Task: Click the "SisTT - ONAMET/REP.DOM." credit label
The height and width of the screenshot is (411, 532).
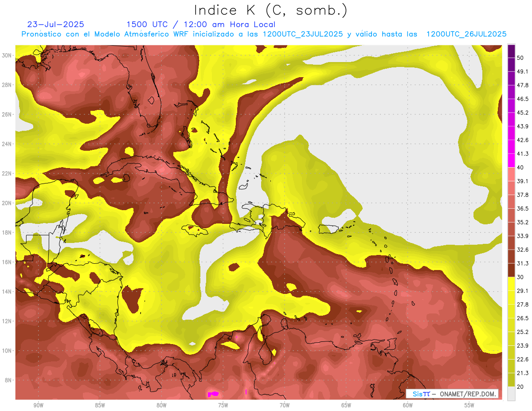Action: [452, 394]
